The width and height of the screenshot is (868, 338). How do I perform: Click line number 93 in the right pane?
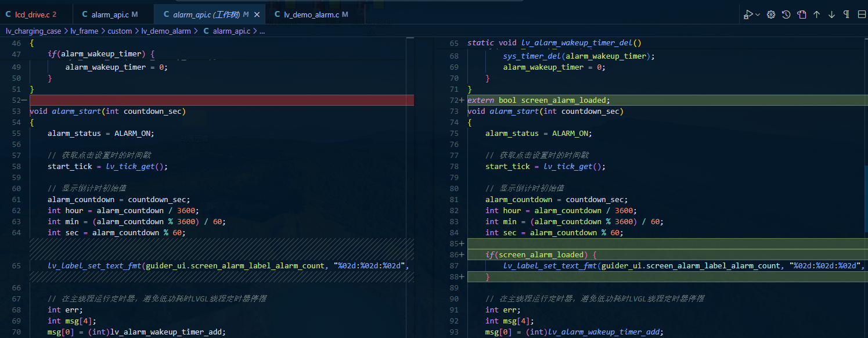point(453,332)
